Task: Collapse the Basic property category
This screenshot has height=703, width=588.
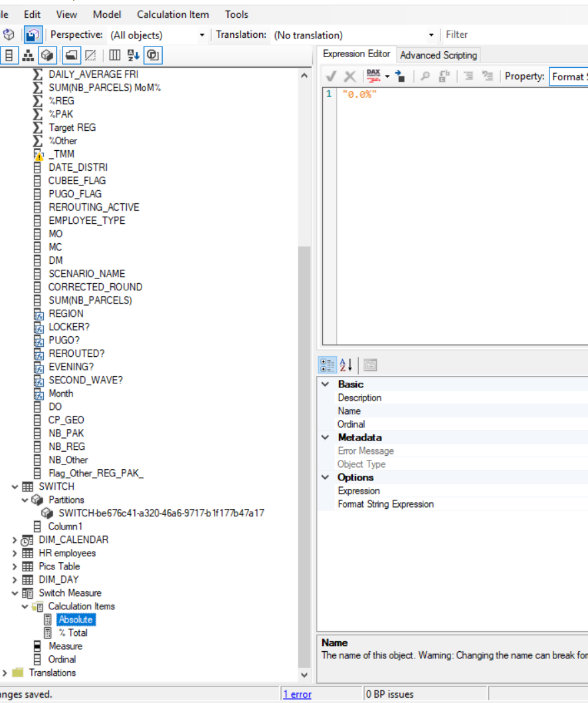Action: tap(326, 384)
